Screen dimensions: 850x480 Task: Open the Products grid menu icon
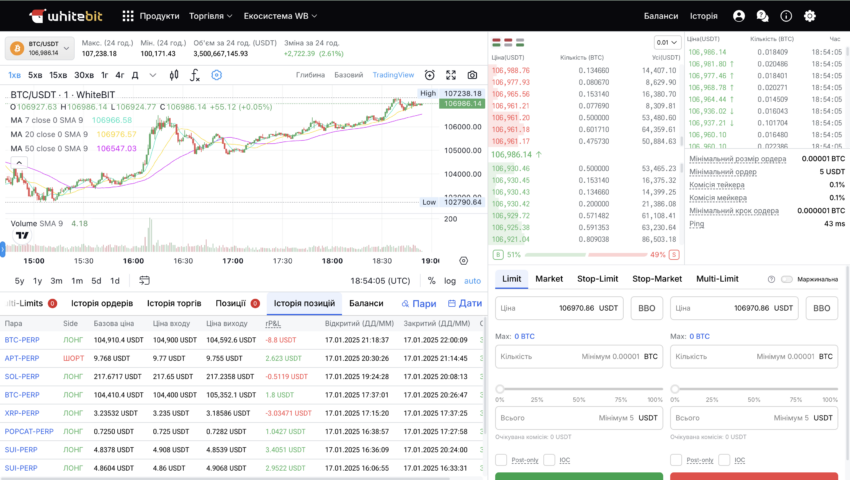pyautogui.click(x=127, y=16)
